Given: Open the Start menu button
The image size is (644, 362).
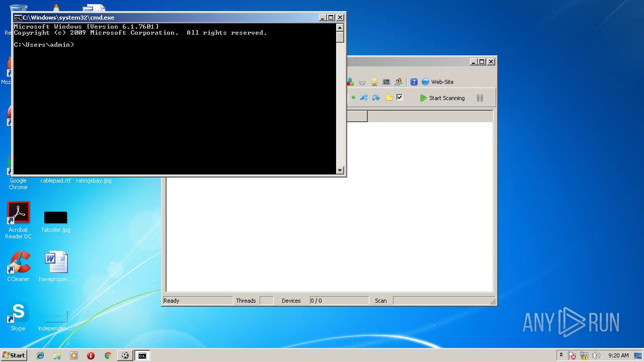Looking at the screenshot, I should 14,355.
